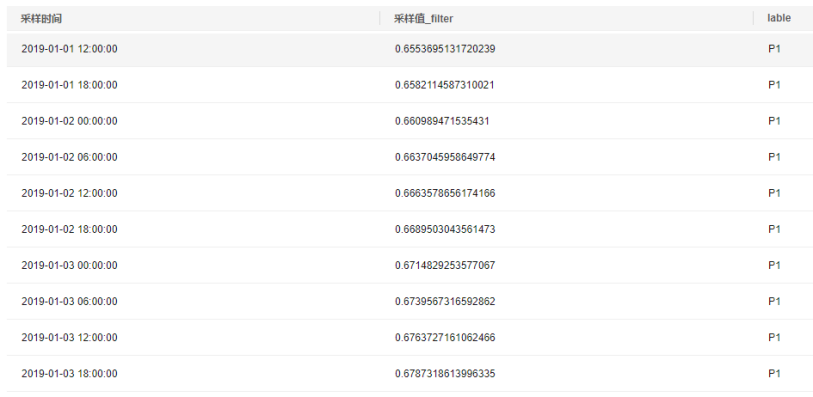Image resolution: width=813 pixels, height=397 pixels.
Task: Click the value 0.6553695131720239
Action: (x=445, y=49)
